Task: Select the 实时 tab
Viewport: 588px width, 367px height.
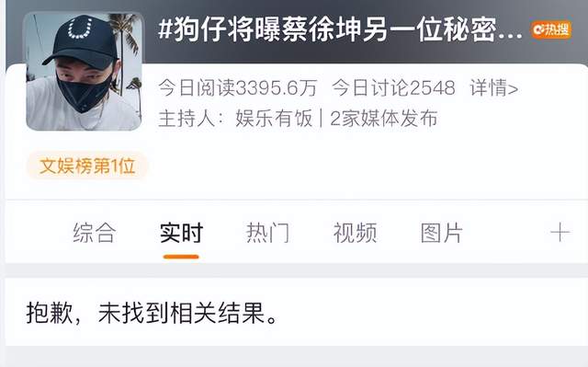Action: [x=181, y=233]
